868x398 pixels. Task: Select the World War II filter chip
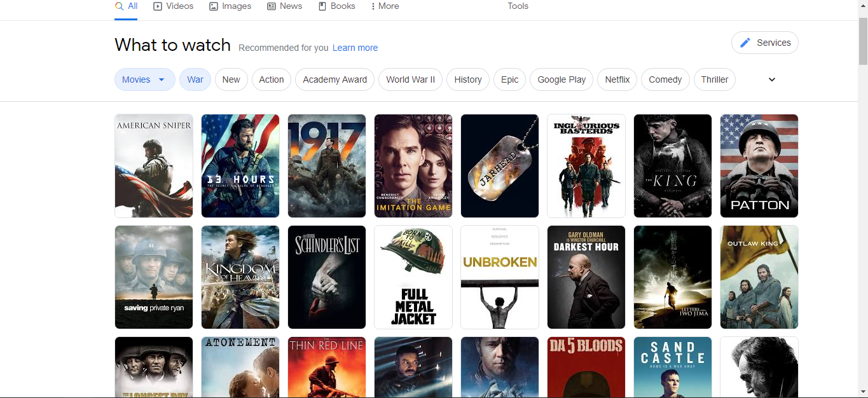410,79
